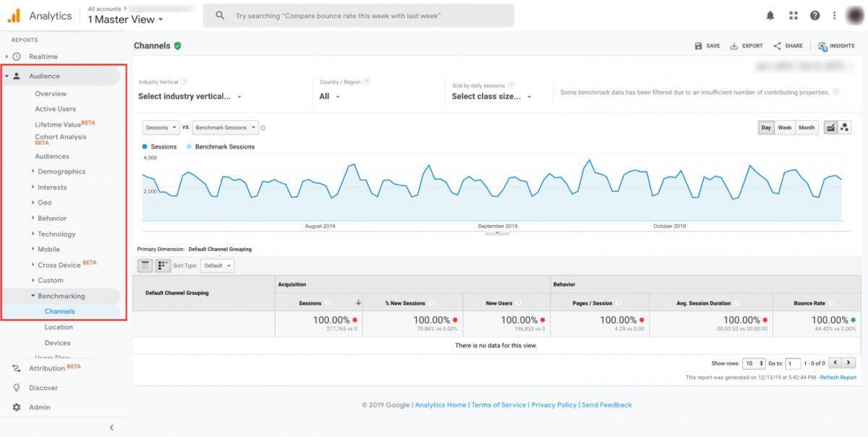Sort by the Sessions down arrow

click(x=358, y=303)
